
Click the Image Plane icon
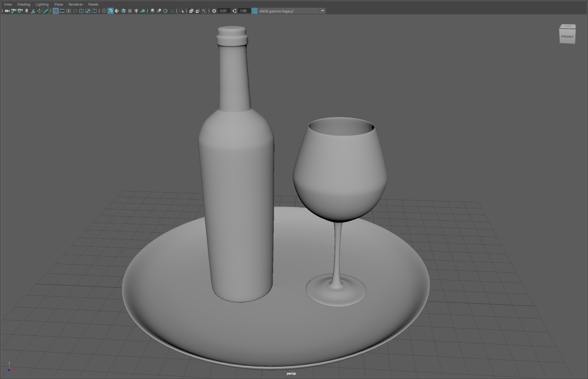pyautogui.click(x=33, y=11)
